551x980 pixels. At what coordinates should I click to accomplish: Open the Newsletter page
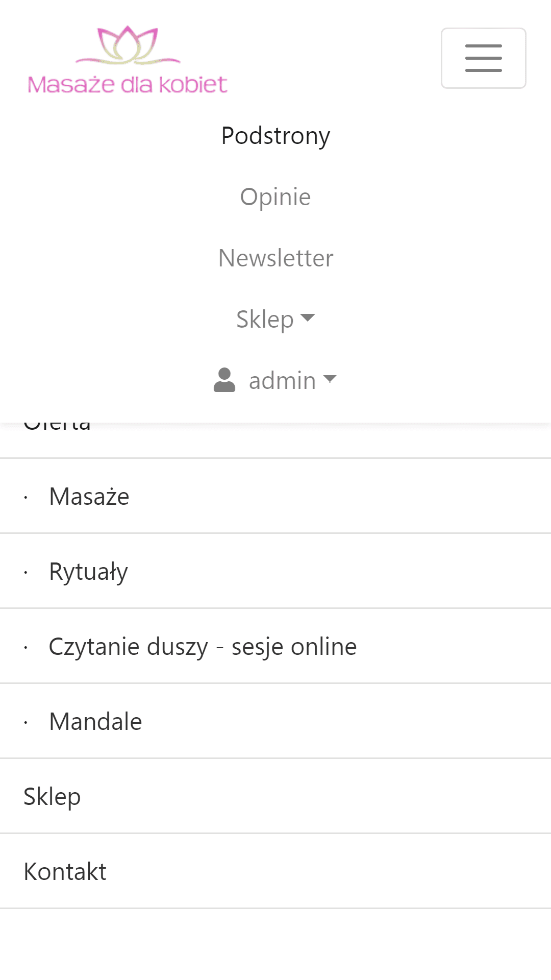tap(275, 258)
